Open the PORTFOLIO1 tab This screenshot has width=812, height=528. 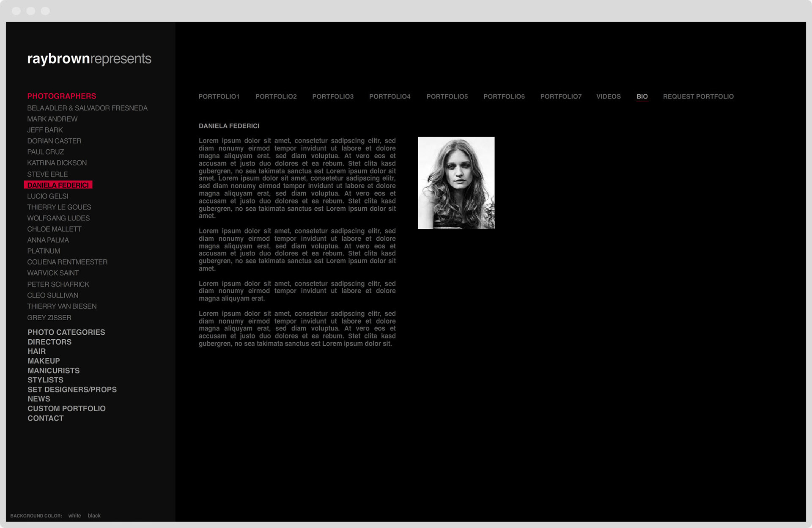(219, 96)
